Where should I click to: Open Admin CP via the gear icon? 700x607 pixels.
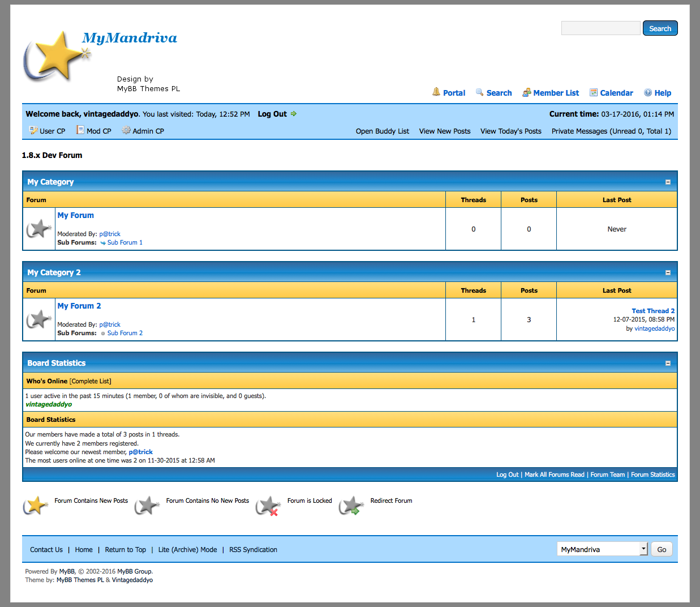[126, 130]
